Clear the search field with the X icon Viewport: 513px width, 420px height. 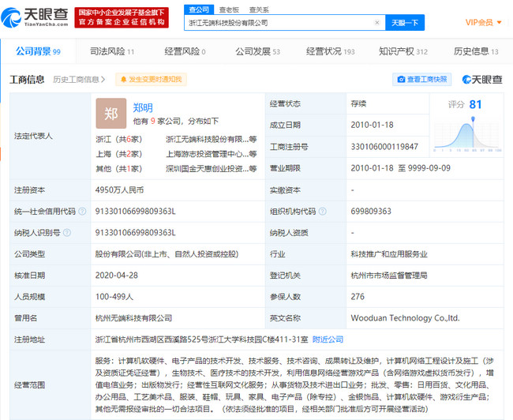pyautogui.click(x=377, y=23)
